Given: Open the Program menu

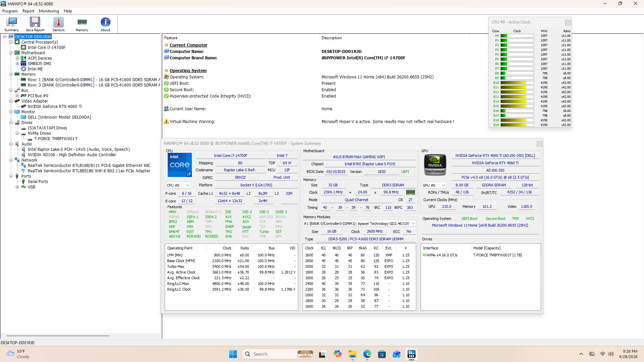Looking at the screenshot, I should (x=10, y=11).
